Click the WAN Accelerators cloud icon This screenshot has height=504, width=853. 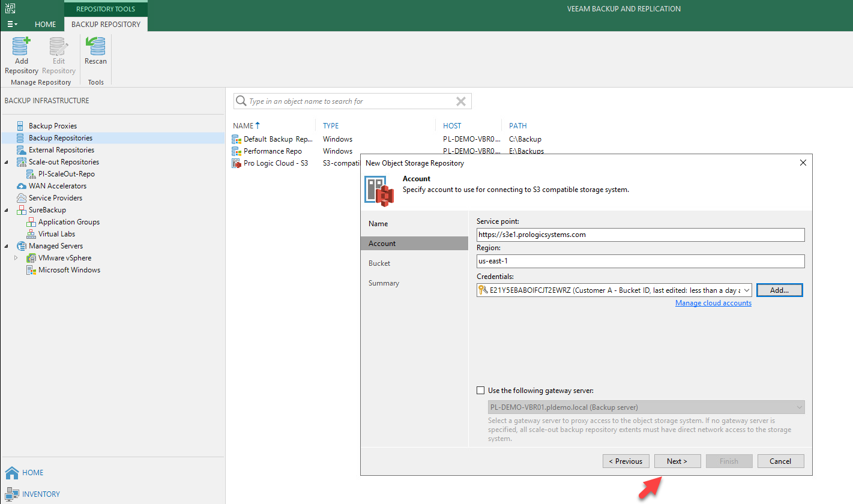pyautogui.click(x=20, y=186)
